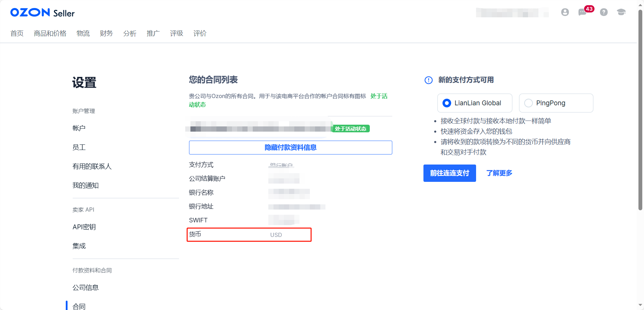Viewport: 644px width, 310px height.
Task: Click the 了解更多 link
Action: [x=499, y=173]
